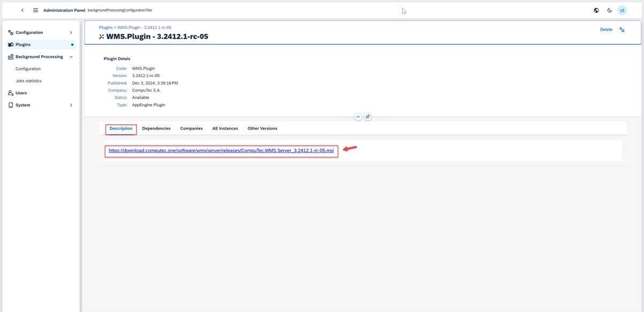The width and height of the screenshot is (644, 312).
Task: Toggle dark mode moon icon
Action: (x=609, y=10)
